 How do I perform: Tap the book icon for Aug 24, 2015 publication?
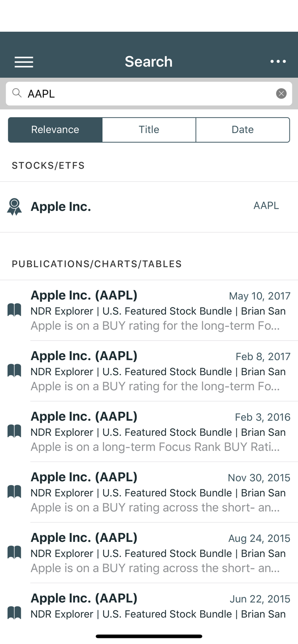click(14, 552)
